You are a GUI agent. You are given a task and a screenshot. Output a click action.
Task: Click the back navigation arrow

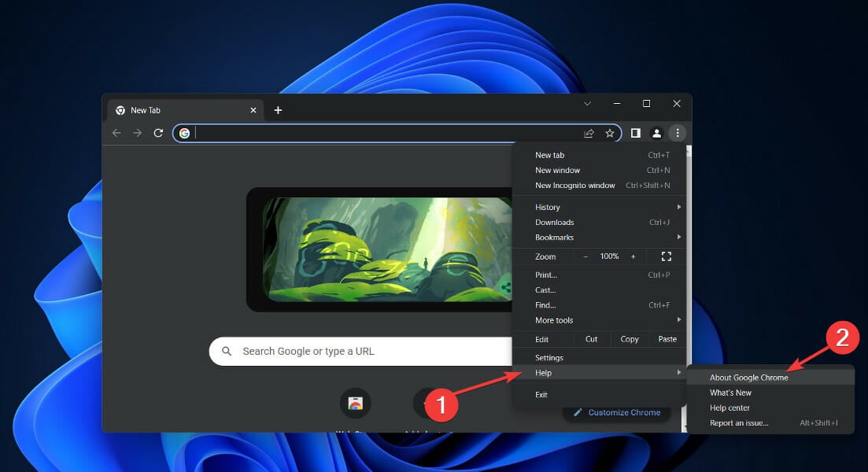[x=116, y=133]
